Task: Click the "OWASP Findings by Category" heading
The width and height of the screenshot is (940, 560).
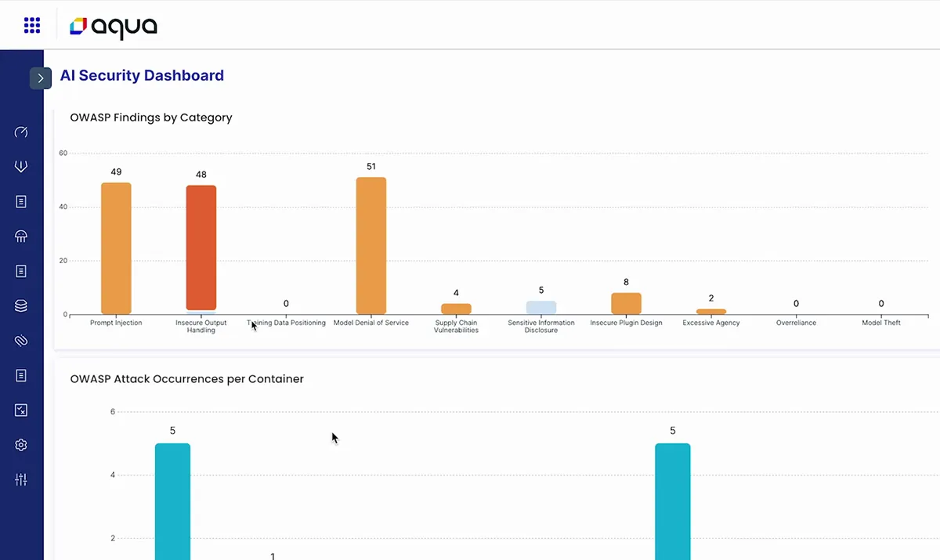Action: pos(151,117)
